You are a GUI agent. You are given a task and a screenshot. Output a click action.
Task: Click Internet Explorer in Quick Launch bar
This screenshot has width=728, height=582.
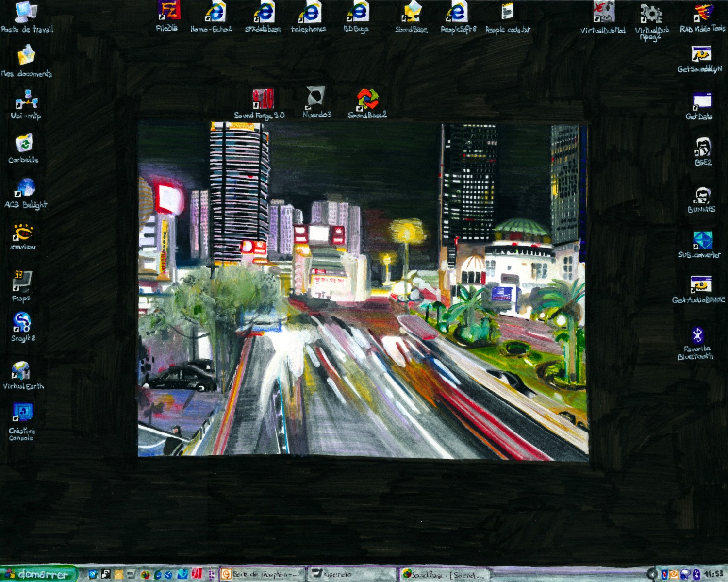(x=157, y=575)
